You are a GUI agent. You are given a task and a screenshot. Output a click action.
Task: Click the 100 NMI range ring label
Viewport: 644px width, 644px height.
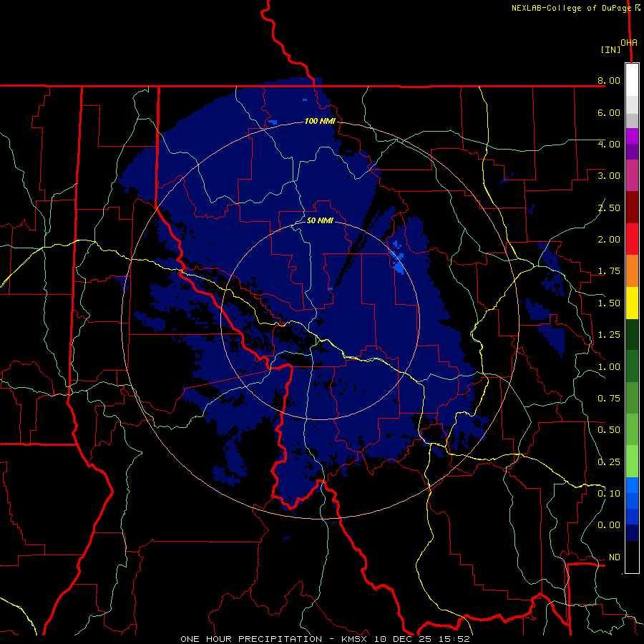[x=320, y=121]
